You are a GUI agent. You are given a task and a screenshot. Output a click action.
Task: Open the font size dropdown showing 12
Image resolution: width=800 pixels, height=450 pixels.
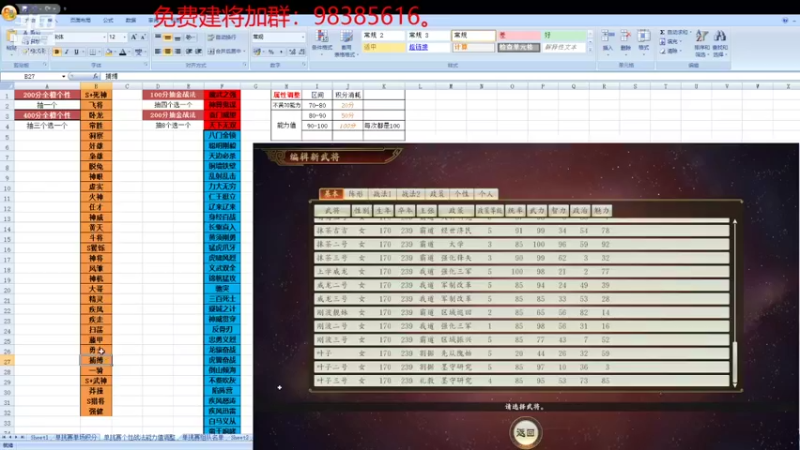[x=124, y=37]
